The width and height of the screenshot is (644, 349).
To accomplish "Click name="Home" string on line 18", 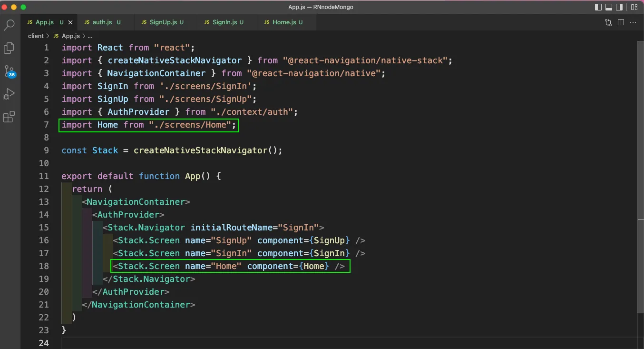I will (213, 266).
